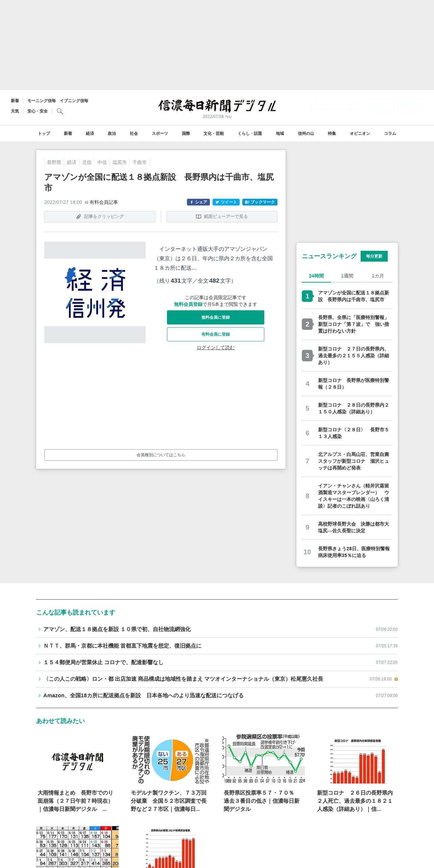This screenshot has height=868, width=434.
Task: Click 新着 in top-left header links
Action: [x=15, y=101]
